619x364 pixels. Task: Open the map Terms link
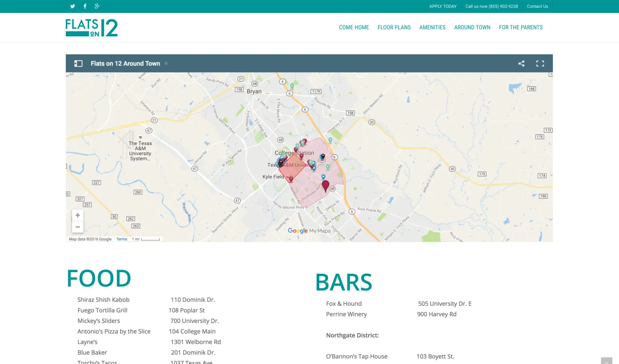[122, 239]
